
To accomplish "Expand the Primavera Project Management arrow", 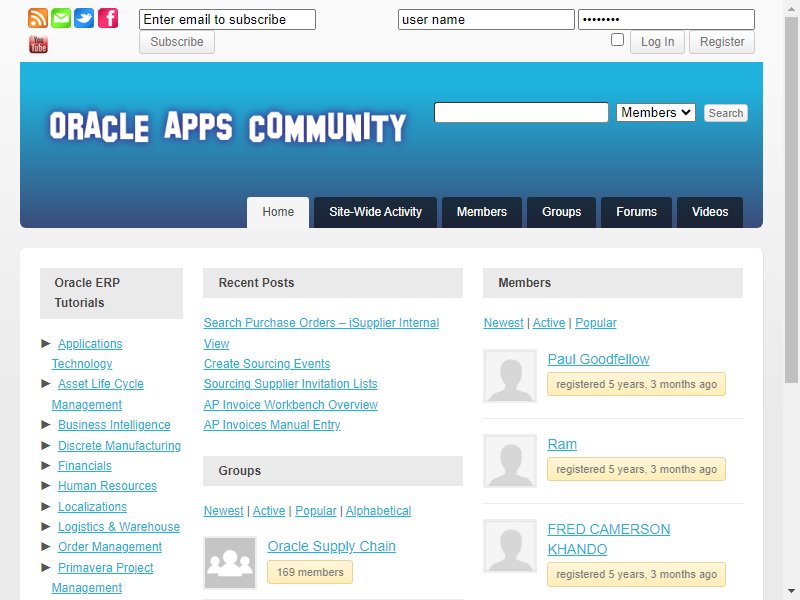I will point(46,567).
